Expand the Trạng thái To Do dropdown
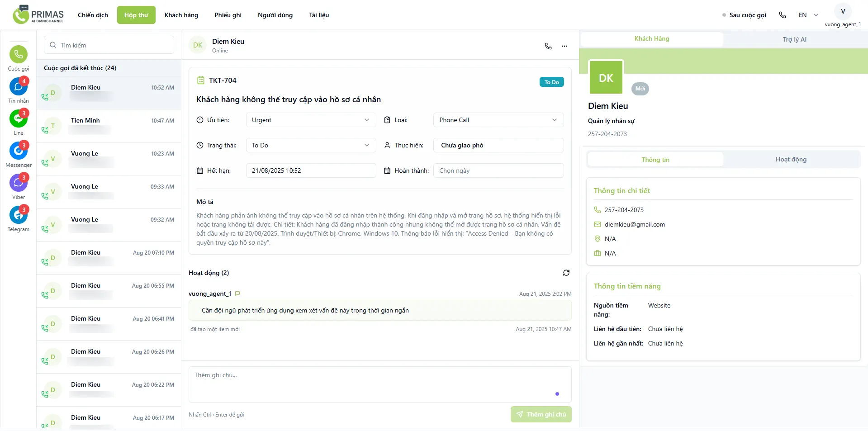 coord(311,145)
